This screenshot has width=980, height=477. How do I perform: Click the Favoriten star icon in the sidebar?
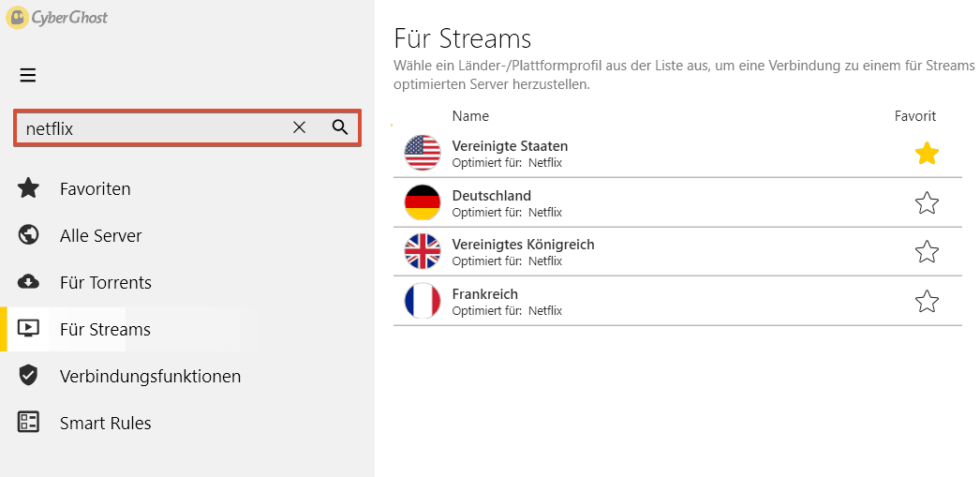28,188
